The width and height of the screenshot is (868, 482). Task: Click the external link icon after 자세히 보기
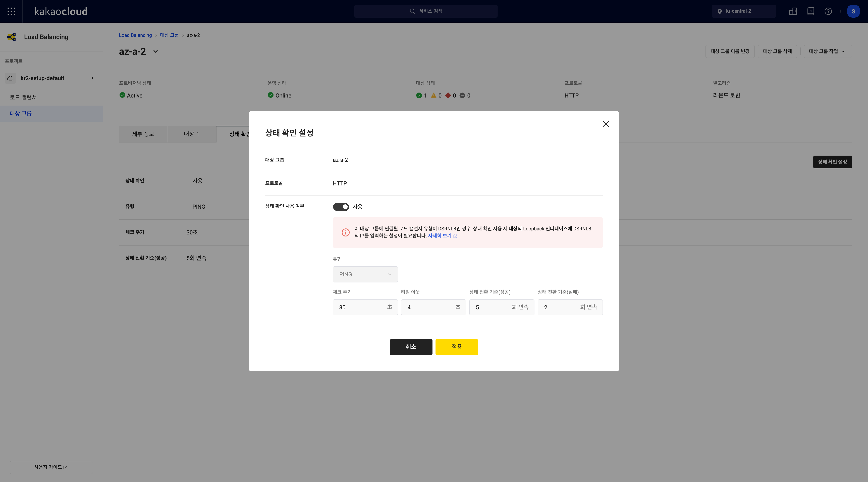point(455,236)
